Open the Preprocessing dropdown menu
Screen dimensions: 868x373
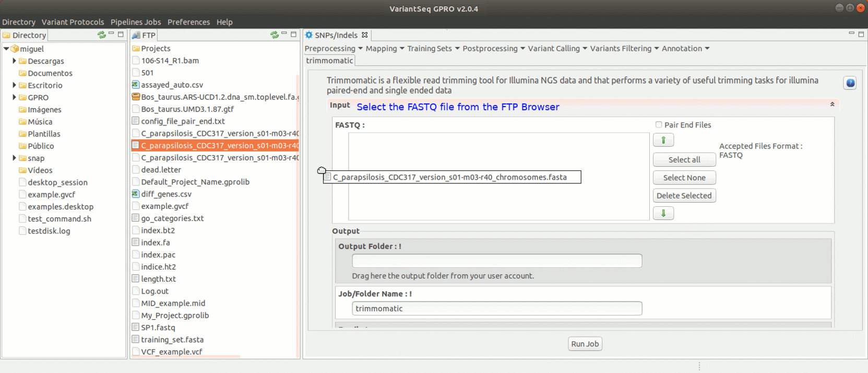point(334,49)
